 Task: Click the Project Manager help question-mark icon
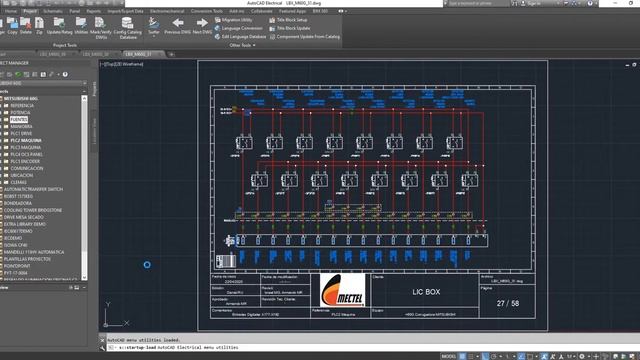[65, 74]
